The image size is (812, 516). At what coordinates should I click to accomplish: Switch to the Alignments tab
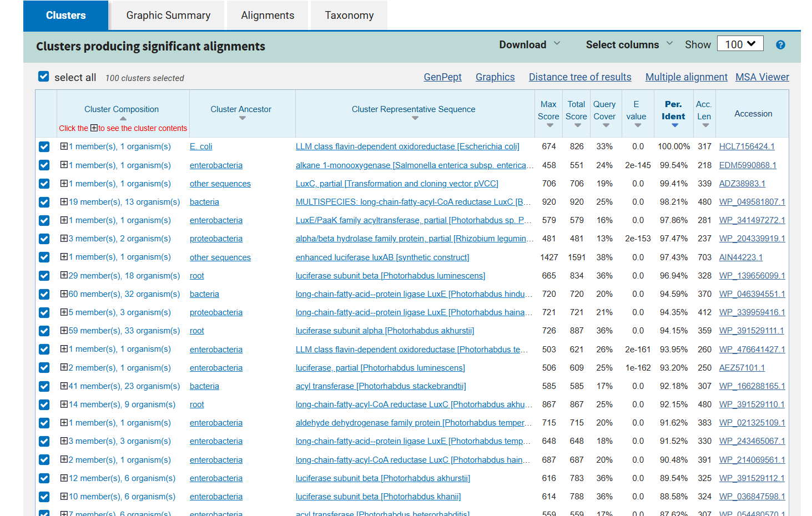click(268, 15)
